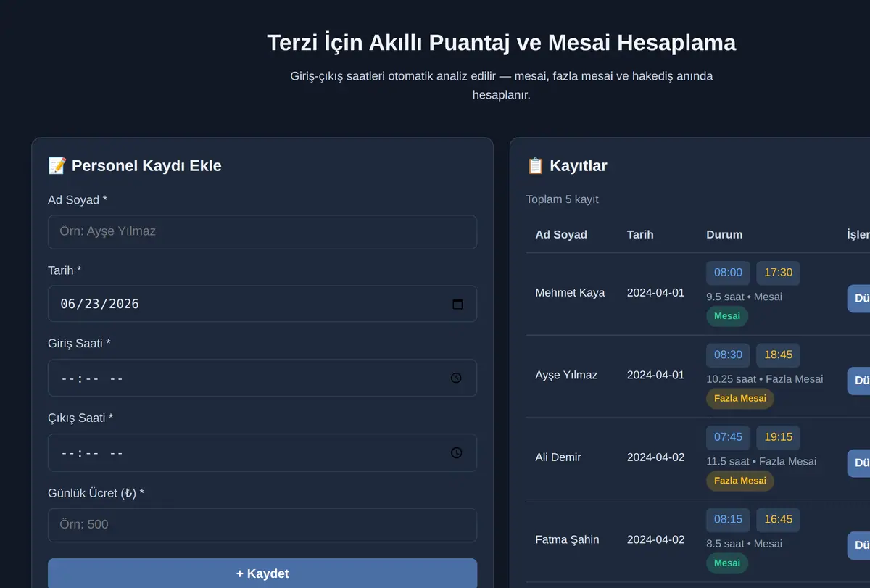870x588 pixels.
Task: Click the 11.5 saat • Fazla Mesai text
Action: pyautogui.click(x=761, y=461)
